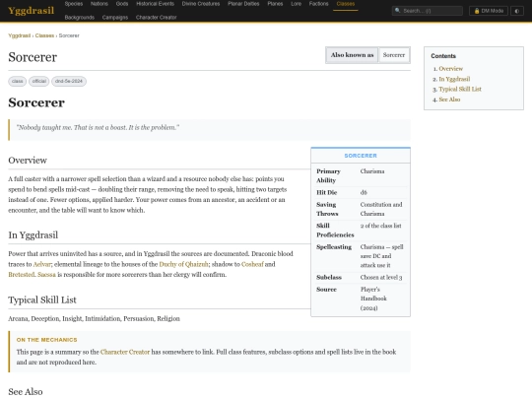Click the Classes breadcrumb link
The width and height of the screenshot is (532, 399).
[x=44, y=35]
